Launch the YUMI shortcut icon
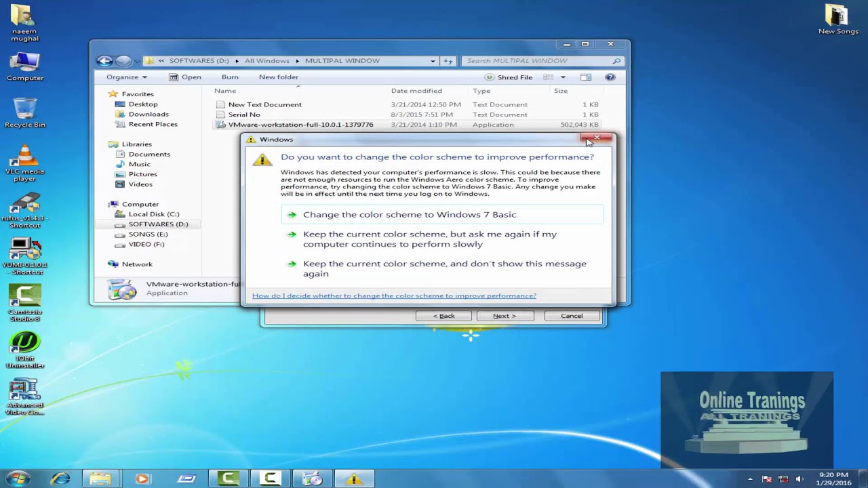This screenshot has width=868, height=488. (25, 257)
